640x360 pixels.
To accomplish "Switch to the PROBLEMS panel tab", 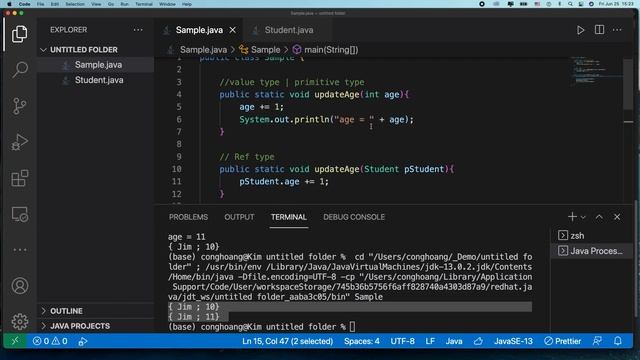I will [x=188, y=217].
